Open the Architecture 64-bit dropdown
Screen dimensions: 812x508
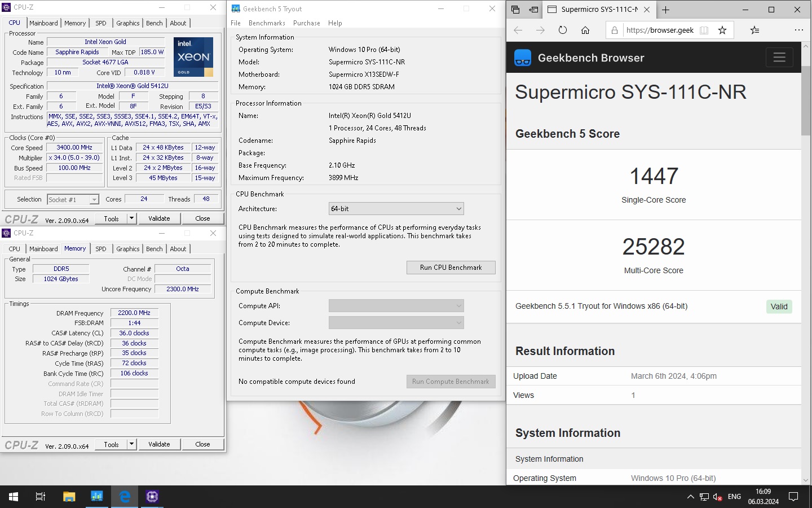396,209
